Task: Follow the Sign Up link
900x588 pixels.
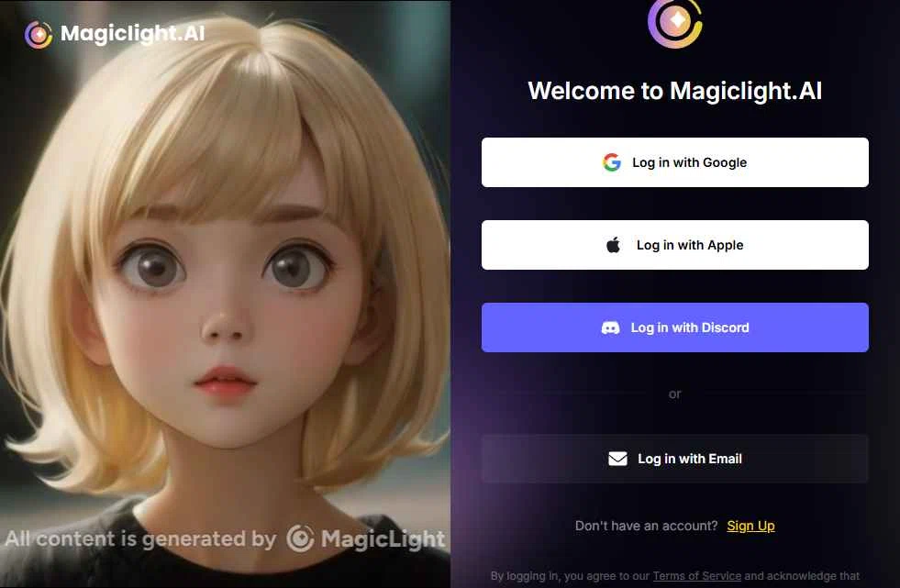Action: click(750, 526)
